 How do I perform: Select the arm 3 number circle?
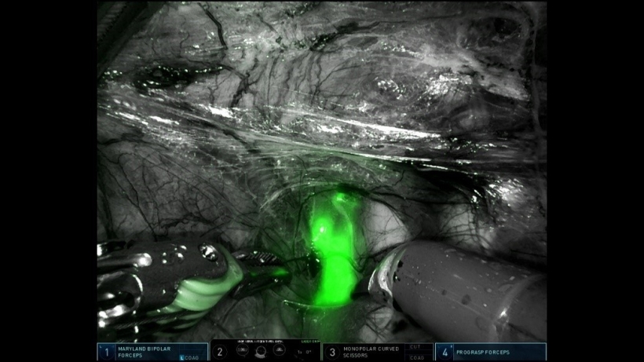tap(332, 353)
